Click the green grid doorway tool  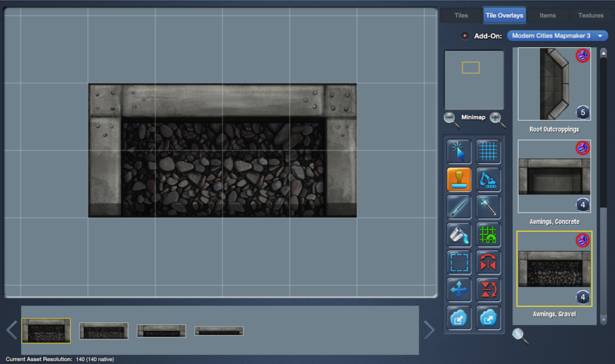(488, 235)
